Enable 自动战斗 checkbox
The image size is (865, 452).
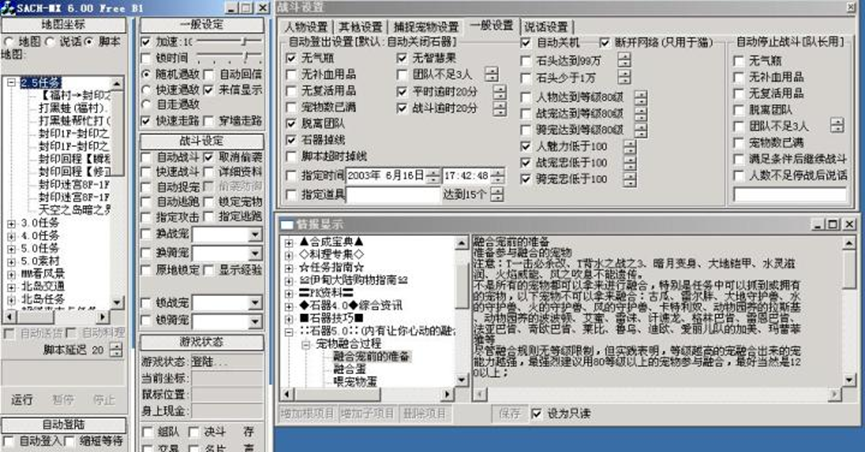[146, 157]
